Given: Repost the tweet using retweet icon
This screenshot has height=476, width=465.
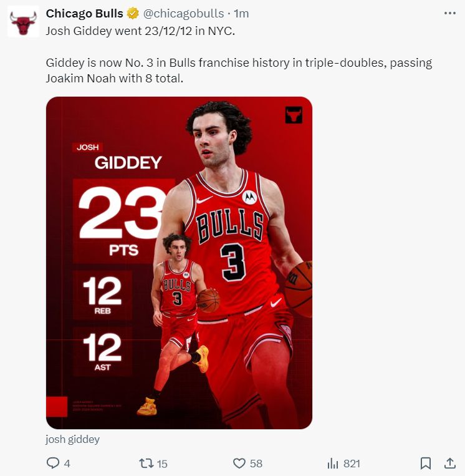Looking at the screenshot, I should click(x=146, y=464).
